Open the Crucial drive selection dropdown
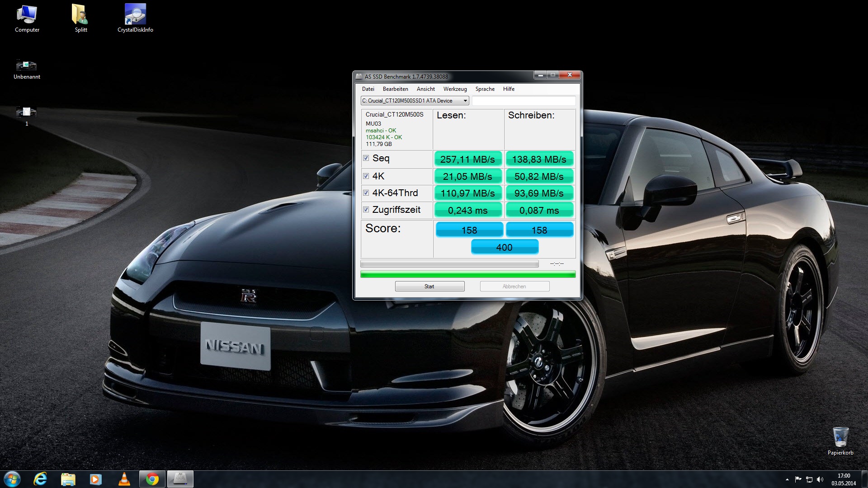Screen dimensions: 868x488 click(415, 101)
